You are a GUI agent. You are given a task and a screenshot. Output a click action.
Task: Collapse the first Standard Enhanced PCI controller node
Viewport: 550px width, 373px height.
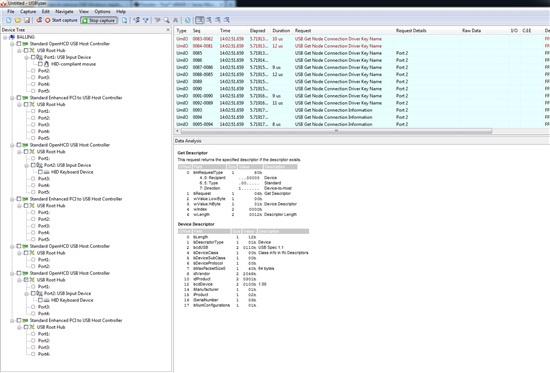pos(12,98)
